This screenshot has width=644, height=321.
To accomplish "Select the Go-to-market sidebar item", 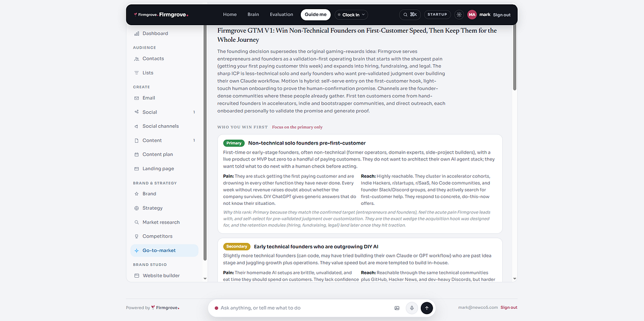I will click(x=164, y=250).
